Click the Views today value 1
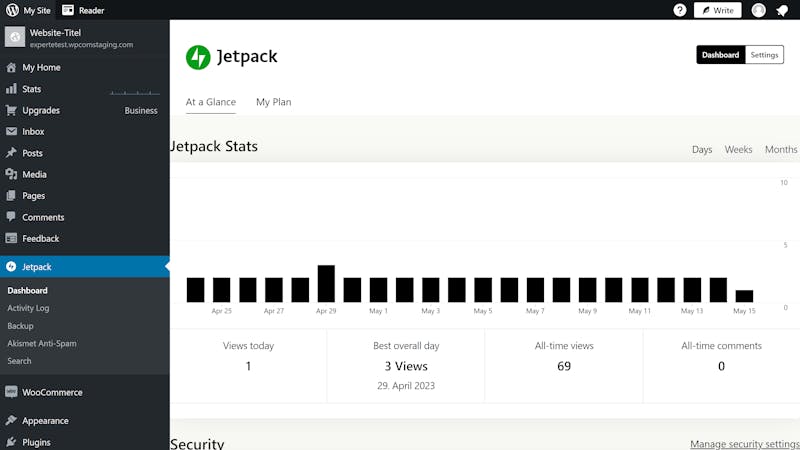This screenshot has height=450, width=800. [248, 366]
